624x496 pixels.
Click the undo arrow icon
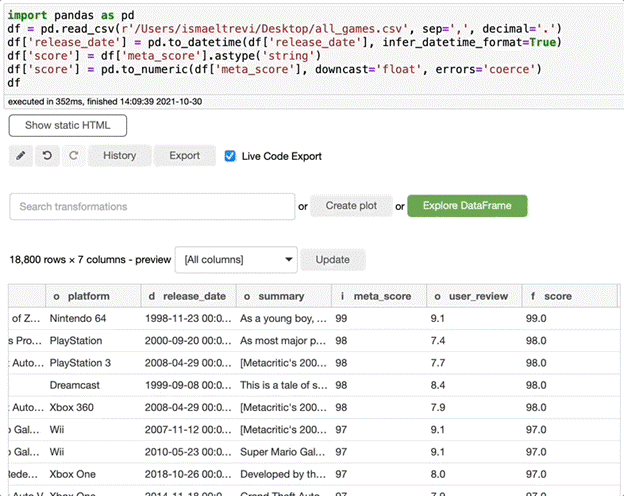point(47,156)
